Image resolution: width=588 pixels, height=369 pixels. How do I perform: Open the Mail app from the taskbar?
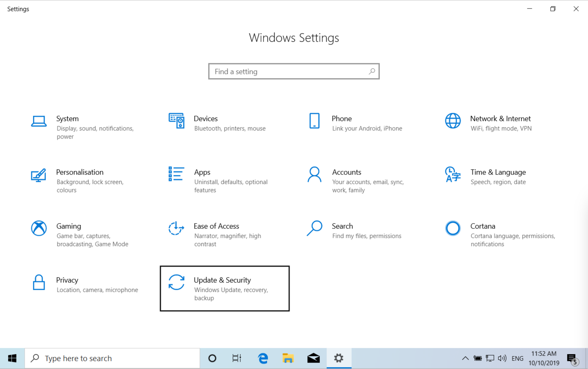[313, 358]
